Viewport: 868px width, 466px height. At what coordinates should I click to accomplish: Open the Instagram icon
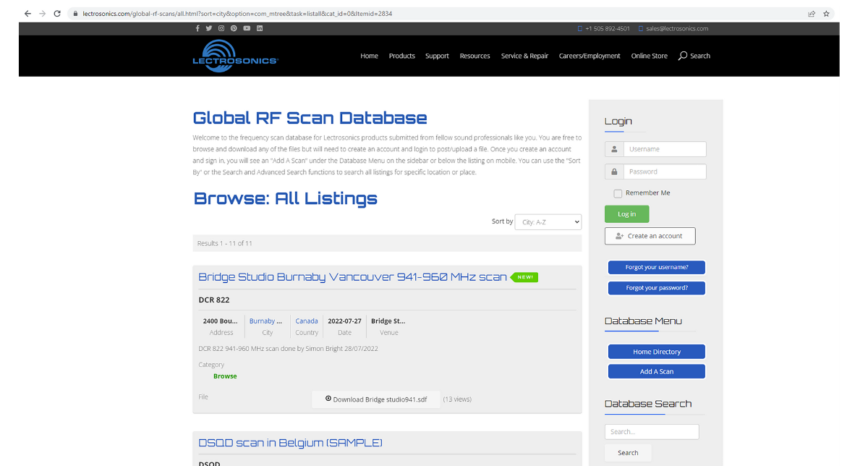click(221, 27)
